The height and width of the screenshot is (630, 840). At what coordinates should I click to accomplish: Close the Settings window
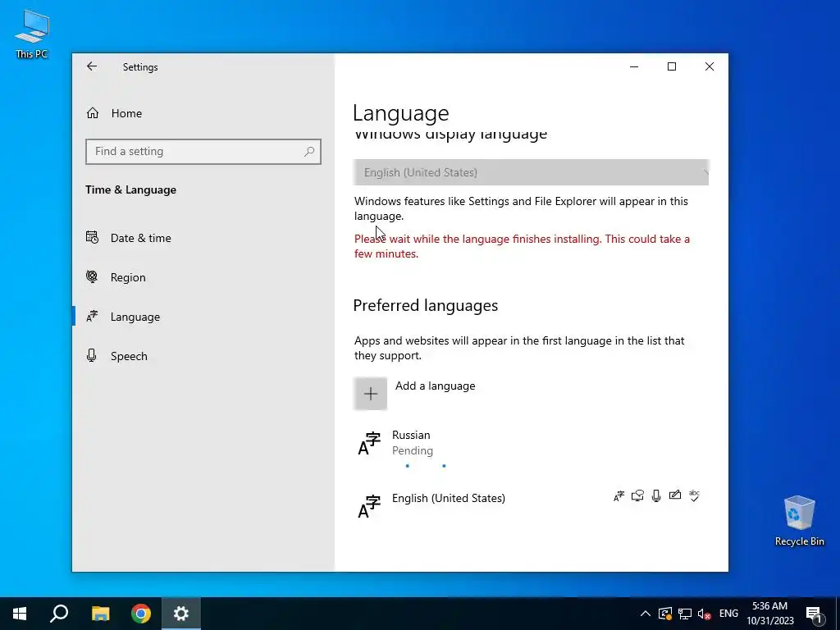point(710,66)
